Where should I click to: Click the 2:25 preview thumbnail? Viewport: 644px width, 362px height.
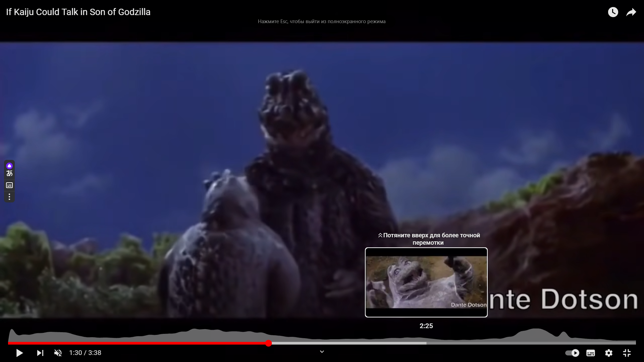pos(426,282)
